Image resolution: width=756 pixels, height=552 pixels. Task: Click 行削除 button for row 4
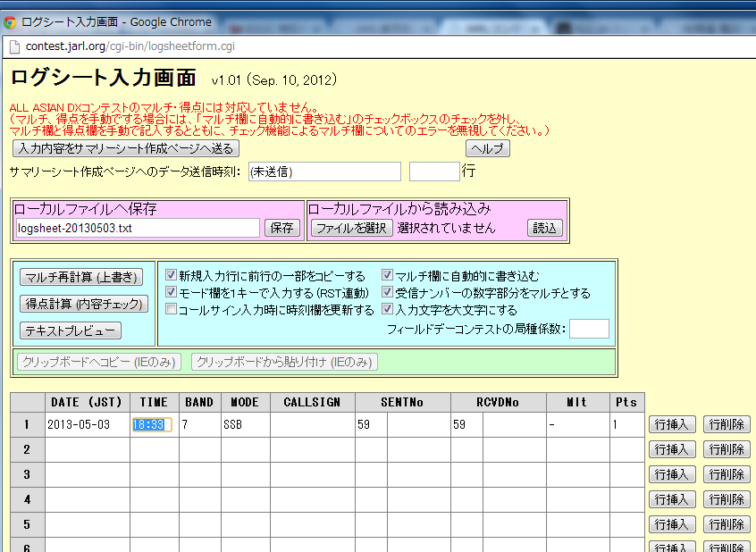[x=727, y=500]
